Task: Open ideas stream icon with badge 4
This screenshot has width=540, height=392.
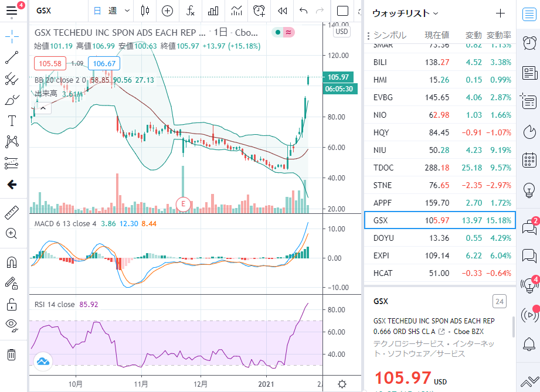Action: pos(529,285)
